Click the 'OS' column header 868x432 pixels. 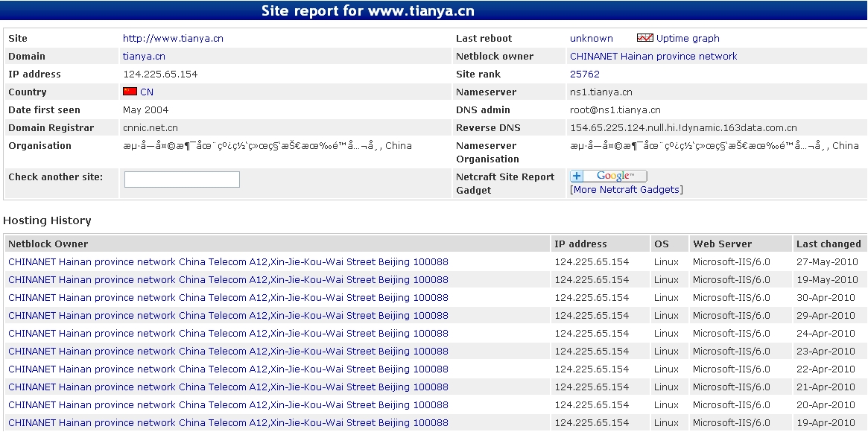(x=662, y=244)
